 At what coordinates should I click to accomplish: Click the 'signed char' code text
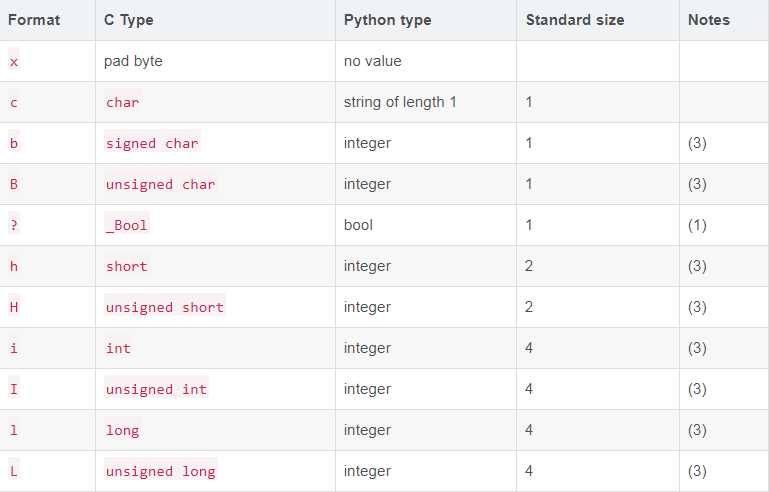(152, 143)
